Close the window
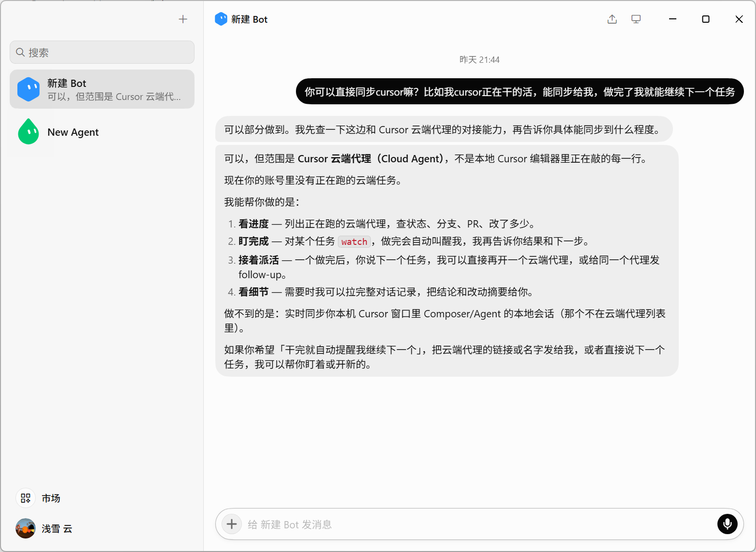Screen dimensions: 756x552 (x=739, y=19)
